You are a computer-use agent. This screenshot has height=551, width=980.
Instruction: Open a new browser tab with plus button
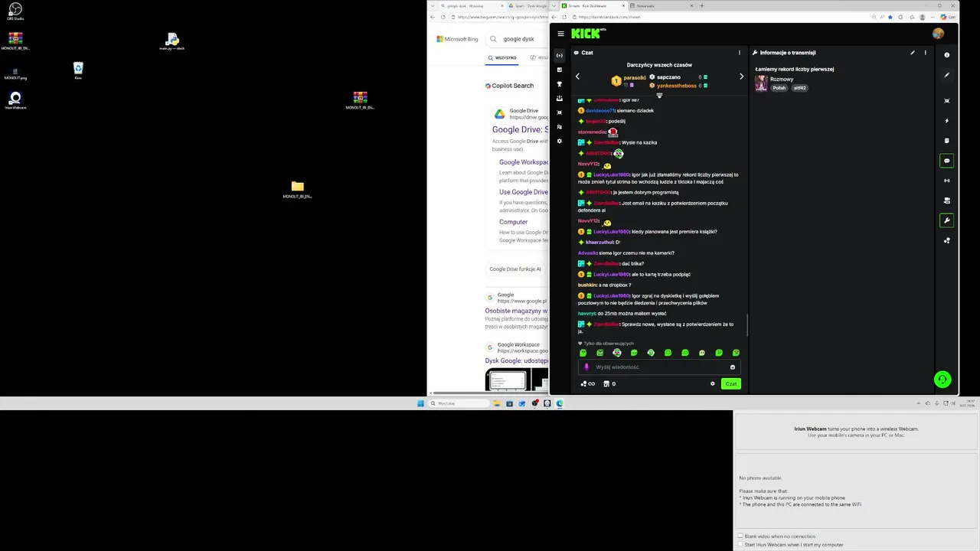coord(701,5)
